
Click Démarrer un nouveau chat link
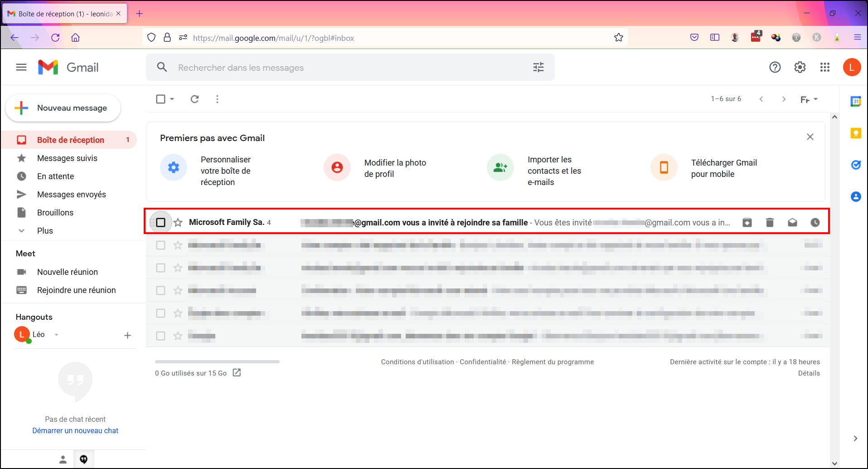tap(75, 430)
